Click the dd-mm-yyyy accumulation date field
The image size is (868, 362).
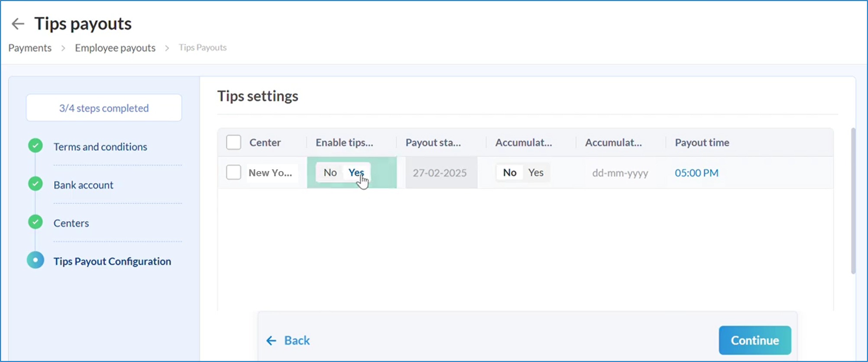pos(620,173)
